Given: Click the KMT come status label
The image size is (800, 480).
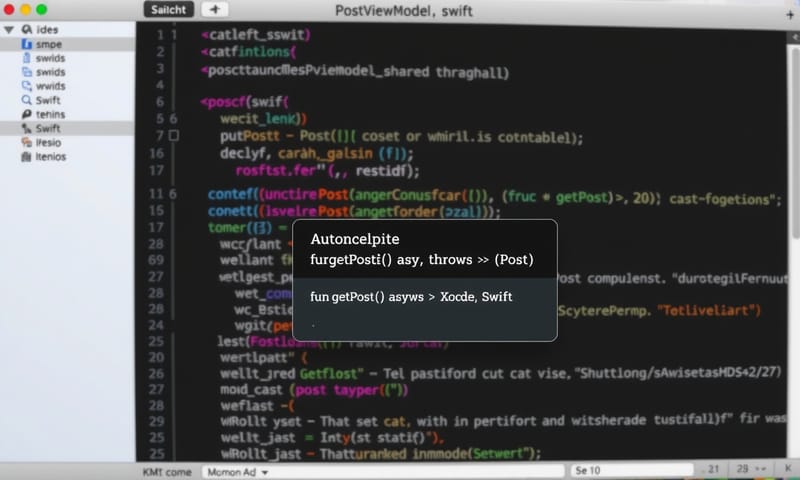Looking at the screenshot, I should click(167, 472).
